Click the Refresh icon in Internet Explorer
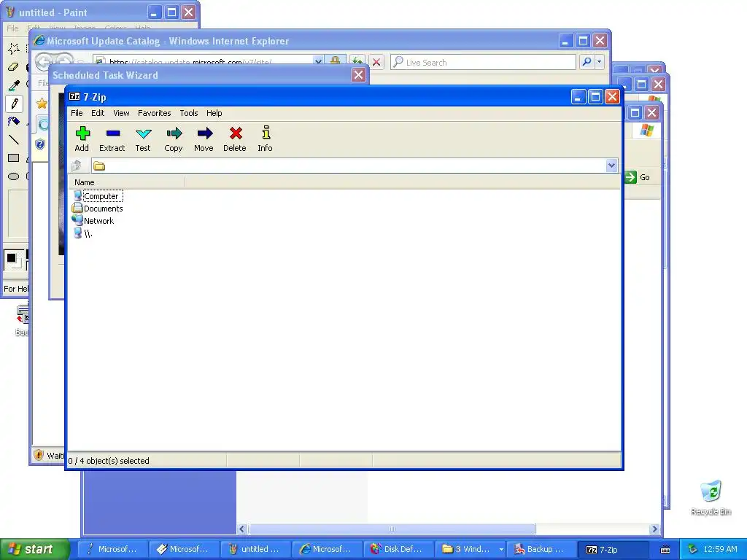Screen dimensions: 747x560 pos(357,61)
